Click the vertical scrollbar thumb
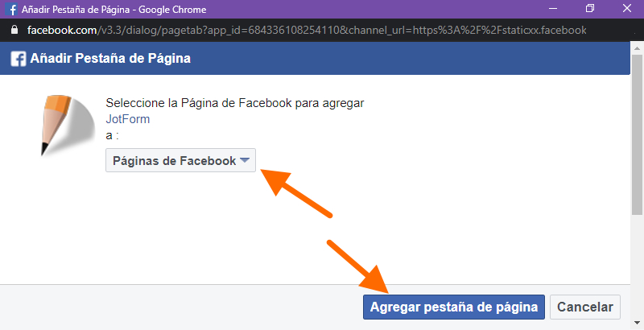Image resolution: width=644 pixels, height=330 pixels. point(637,134)
